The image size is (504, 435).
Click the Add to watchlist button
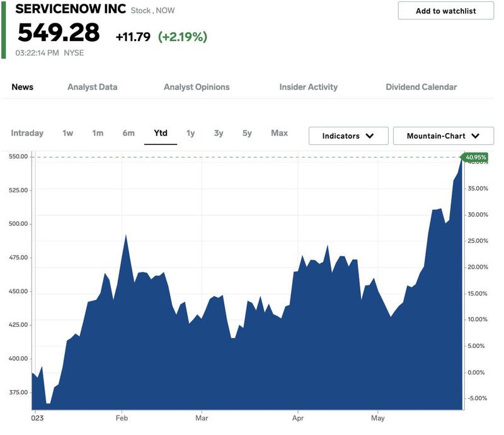pos(445,11)
